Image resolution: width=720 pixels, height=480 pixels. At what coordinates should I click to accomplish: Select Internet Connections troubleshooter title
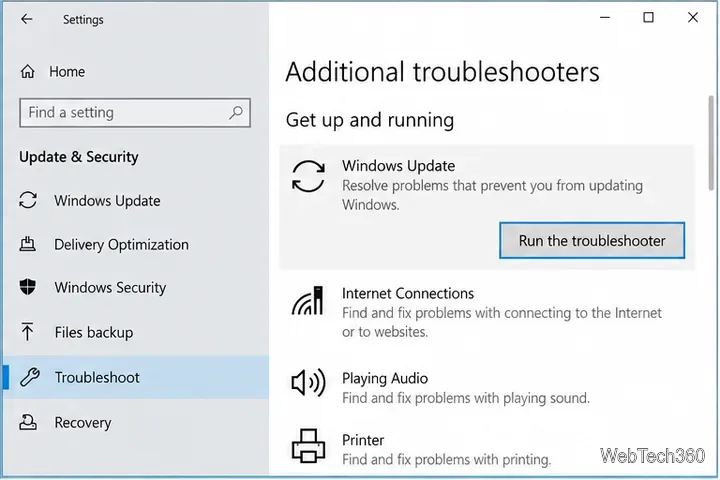pos(408,293)
